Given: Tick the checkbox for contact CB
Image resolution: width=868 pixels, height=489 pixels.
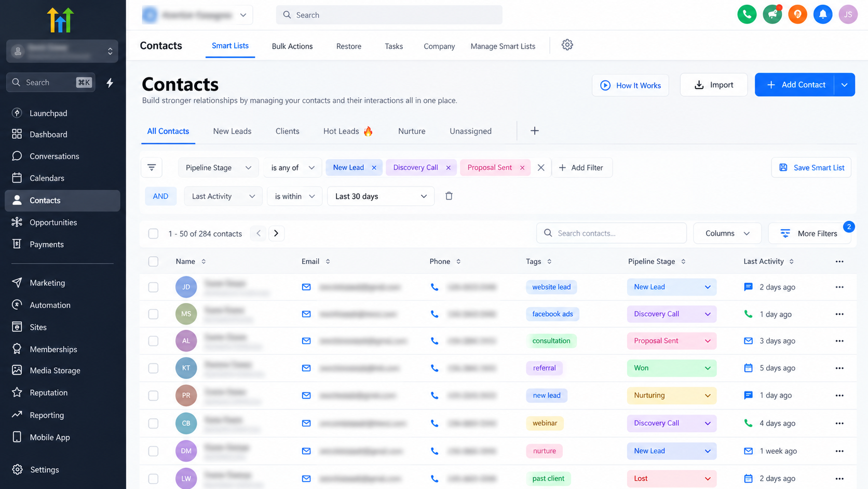Looking at the screenshot, I should tap(153, 423).
